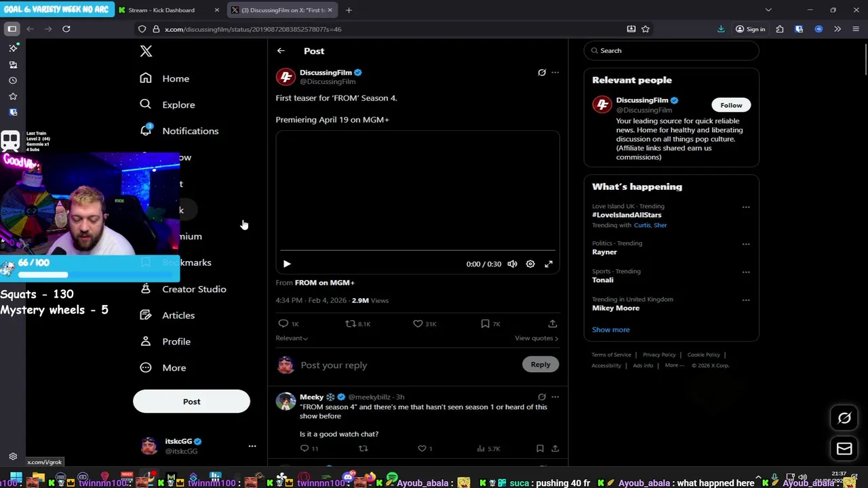Screen dimensions: 868x488
Task: Repost the post with 8.1K reposts
Action: (x=357, y=324)
